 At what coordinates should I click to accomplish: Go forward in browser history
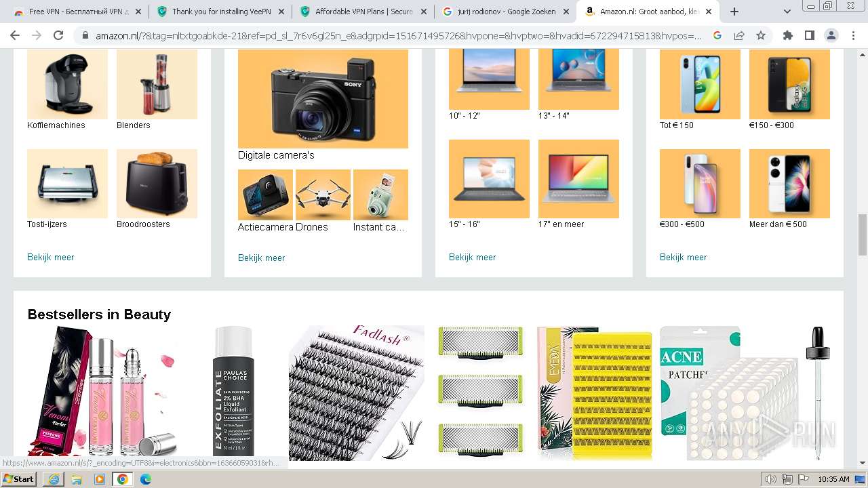pos(37,36)
